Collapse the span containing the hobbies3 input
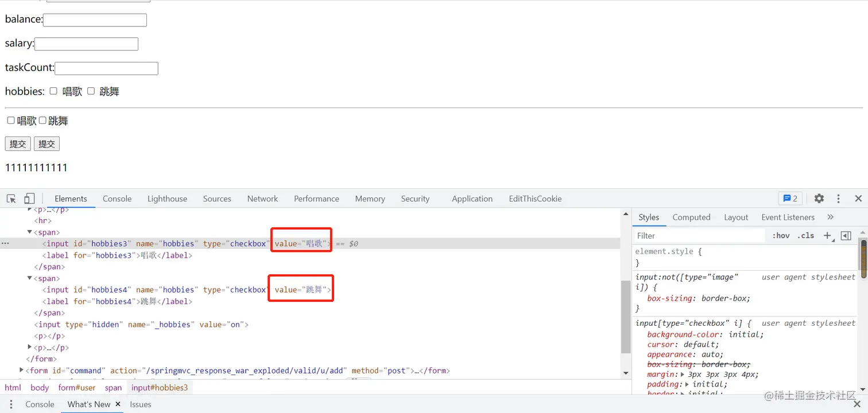The height and width of the screenshot is (413, 868). point(30,232)
